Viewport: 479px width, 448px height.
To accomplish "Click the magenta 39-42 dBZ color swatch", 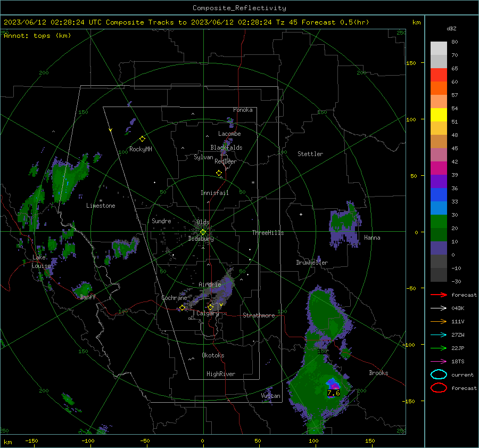I will click(x=439, y=168).
